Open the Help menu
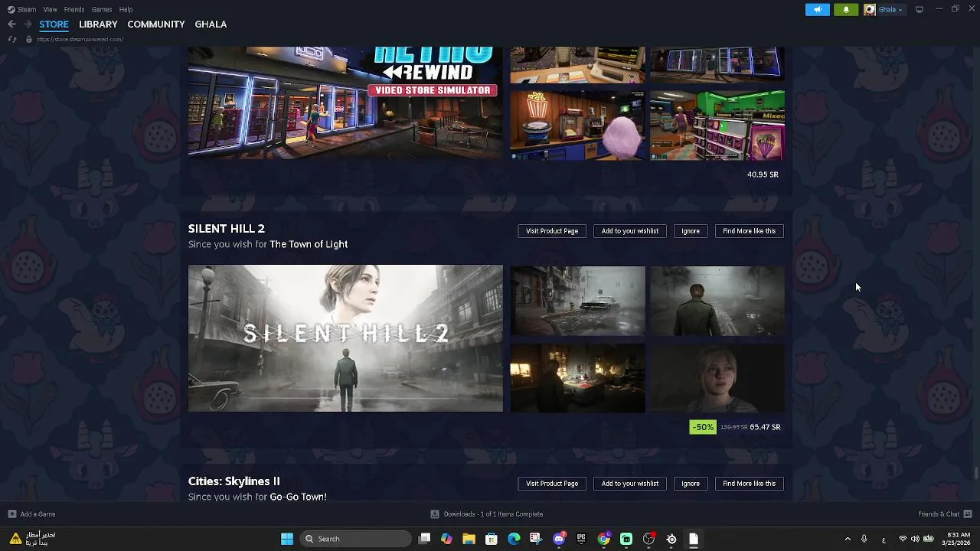The height and width of the screenshot is (551, 980). pos(126,9)
